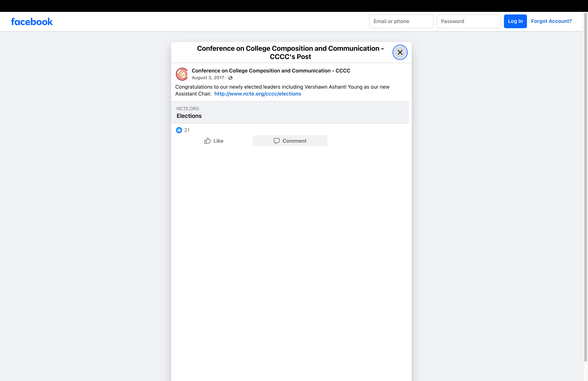Image resolution: width=588 pixels, height=381 pixels.
Task: Open the NCTE.ORG Elections link preview
Action: (290, 112)
